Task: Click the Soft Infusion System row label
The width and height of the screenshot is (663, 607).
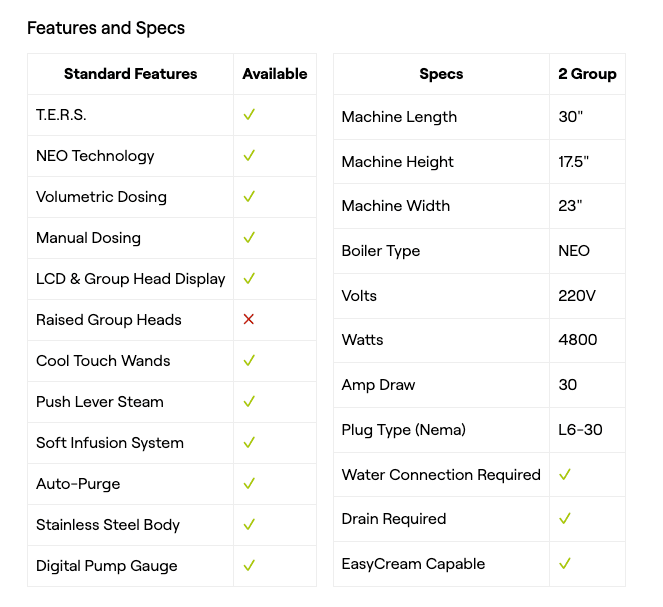Action: click(x=110, y=443)
